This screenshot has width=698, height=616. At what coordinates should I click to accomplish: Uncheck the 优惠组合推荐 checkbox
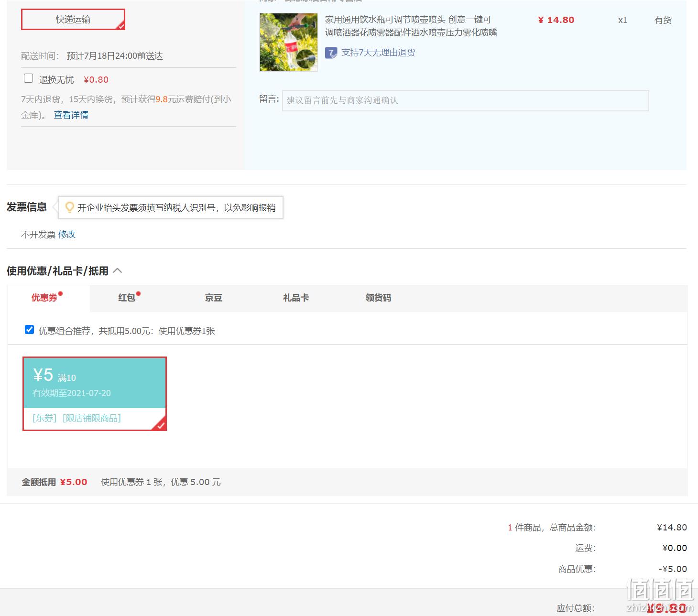(29, 330)
